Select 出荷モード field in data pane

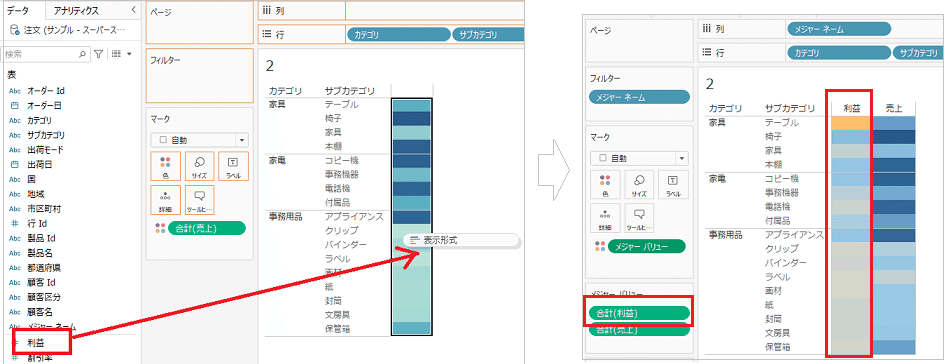click(x=45, y=150)
